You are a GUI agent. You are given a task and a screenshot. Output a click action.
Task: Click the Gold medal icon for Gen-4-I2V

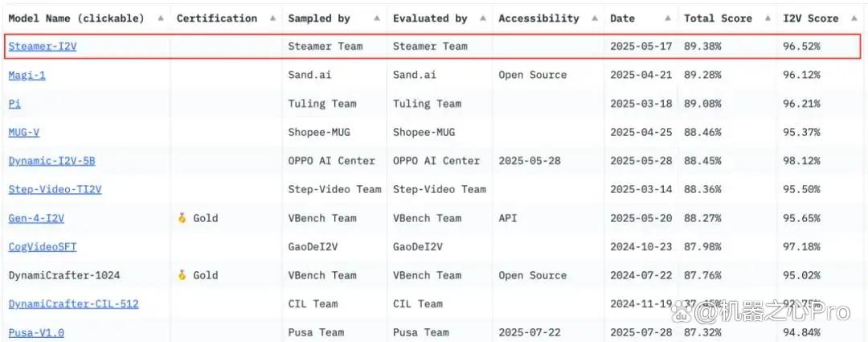182,218
